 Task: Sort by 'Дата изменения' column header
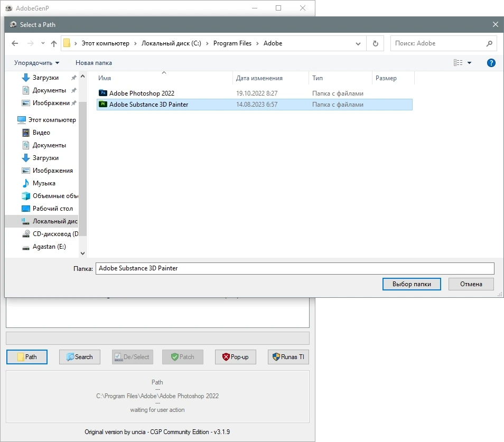[270, 78]
